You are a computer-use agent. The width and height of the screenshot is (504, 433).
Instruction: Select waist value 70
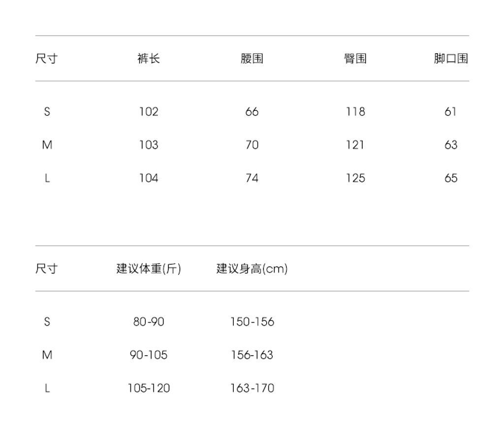(x=252, y=145)
